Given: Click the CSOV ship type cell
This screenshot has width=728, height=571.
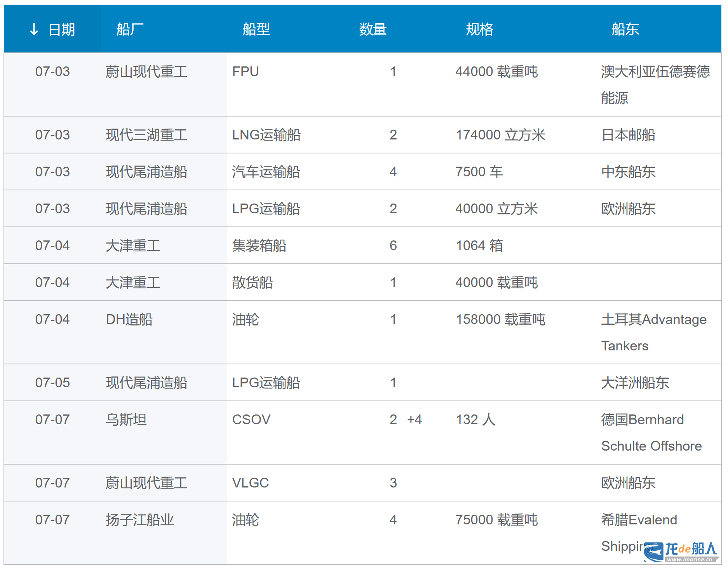Looking at the screenshot, I should tap(251, 420).
